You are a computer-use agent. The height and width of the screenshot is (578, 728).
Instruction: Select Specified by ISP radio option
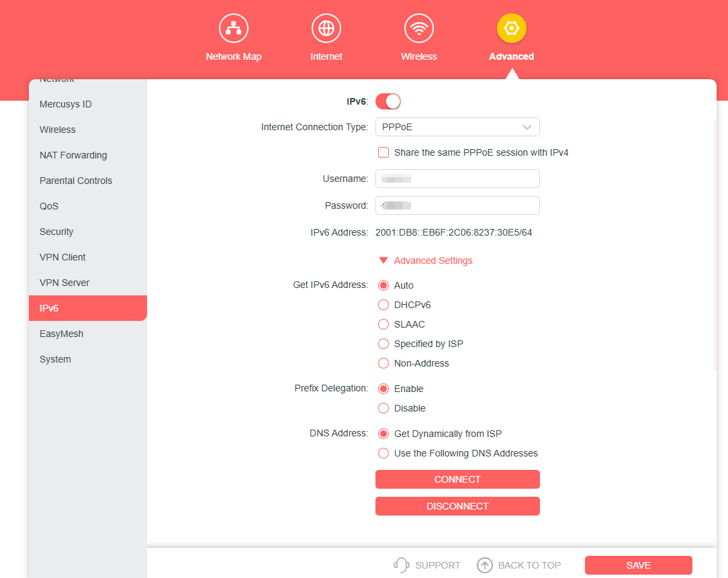point(383,344)
